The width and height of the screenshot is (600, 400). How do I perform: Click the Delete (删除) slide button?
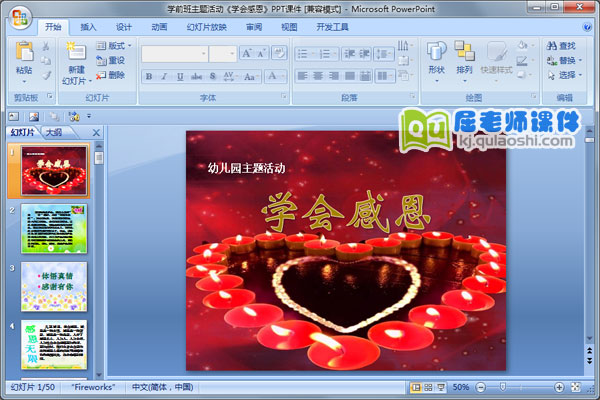(x=111, y=75)
